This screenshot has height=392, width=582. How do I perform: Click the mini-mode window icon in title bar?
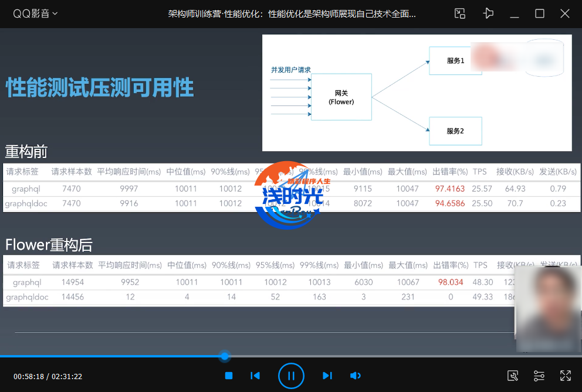(x=460, y=13)
